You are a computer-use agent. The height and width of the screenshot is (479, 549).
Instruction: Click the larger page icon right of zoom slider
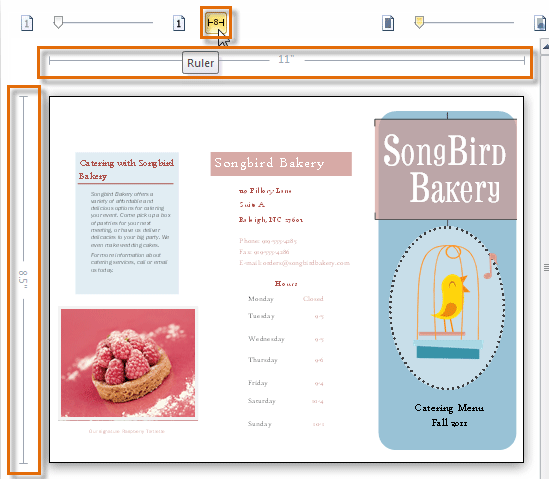[x=179, y=23]
